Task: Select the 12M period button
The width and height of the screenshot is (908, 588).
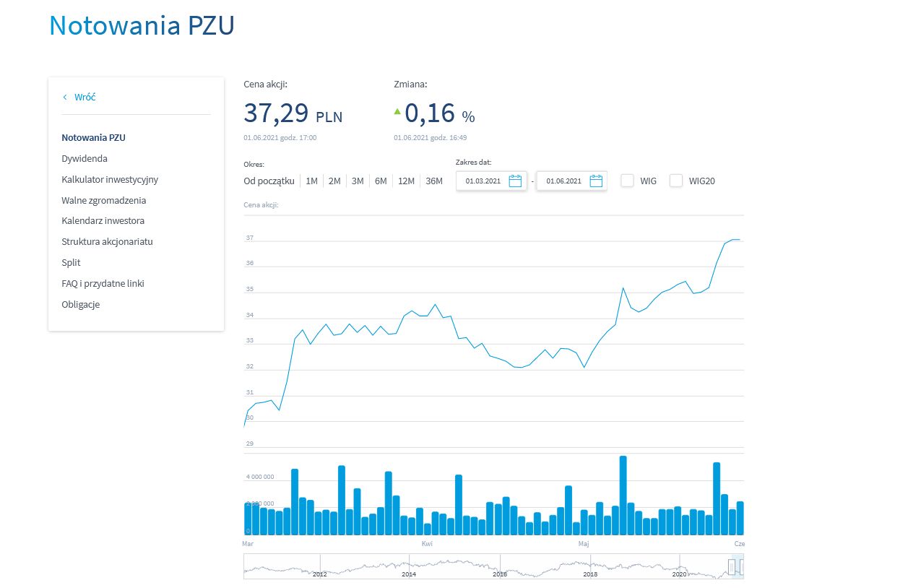Action: [x=406, y=181]
